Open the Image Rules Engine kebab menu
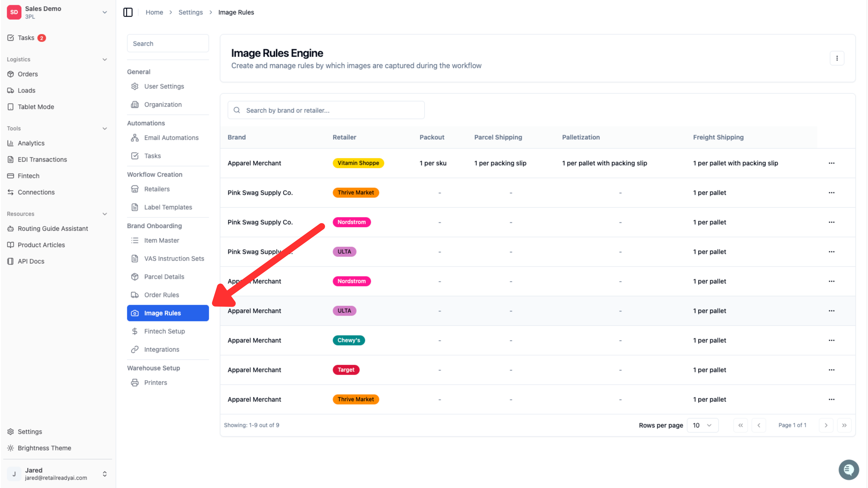 coord(837,58)
